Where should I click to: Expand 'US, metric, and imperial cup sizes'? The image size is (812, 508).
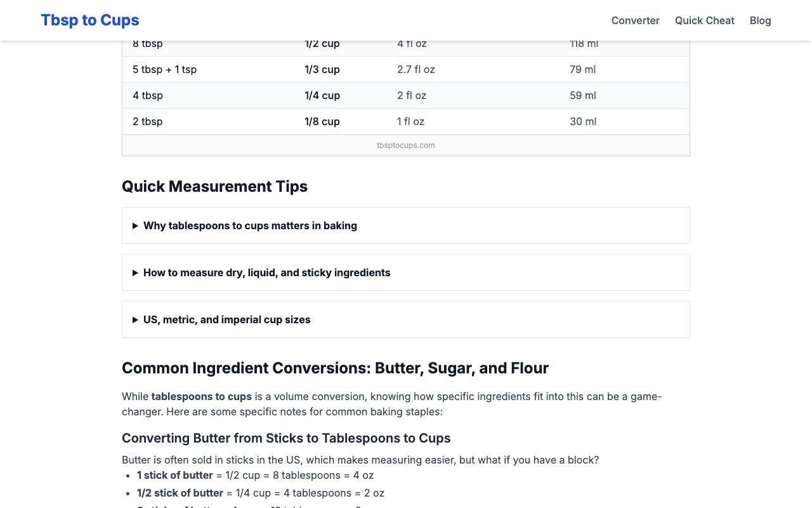[406, 319]
